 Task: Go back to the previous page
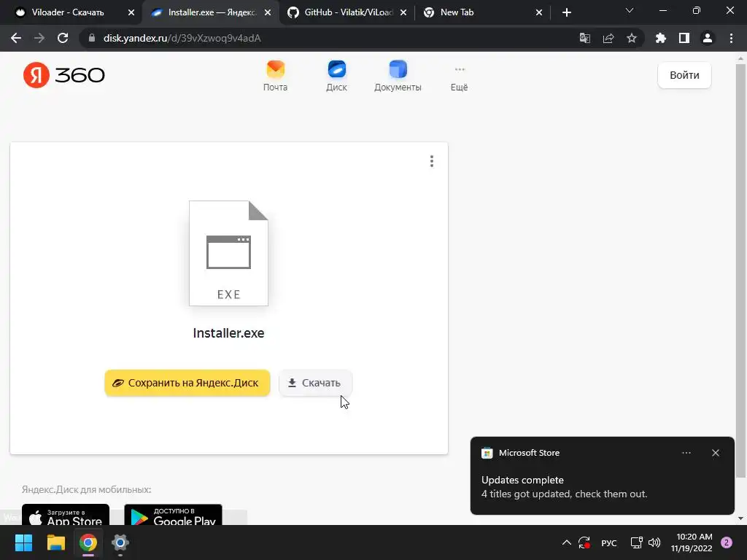coord(16,38)
